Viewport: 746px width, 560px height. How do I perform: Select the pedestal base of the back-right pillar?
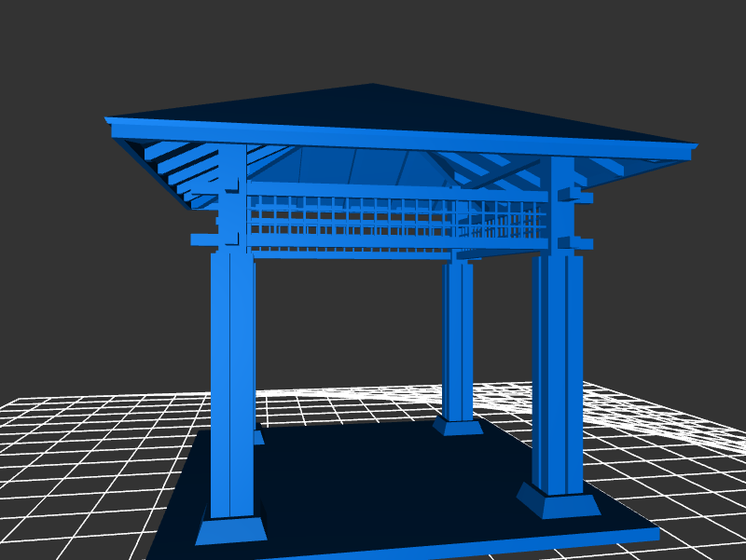click(x=458, y=427)
